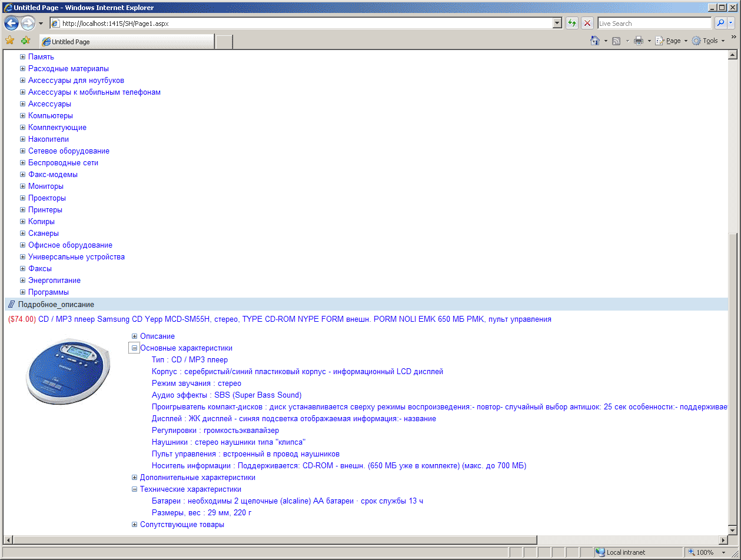Select the Энергопитание tree item
The width and height of the screenshot is (741, 560).
point(54,281)
